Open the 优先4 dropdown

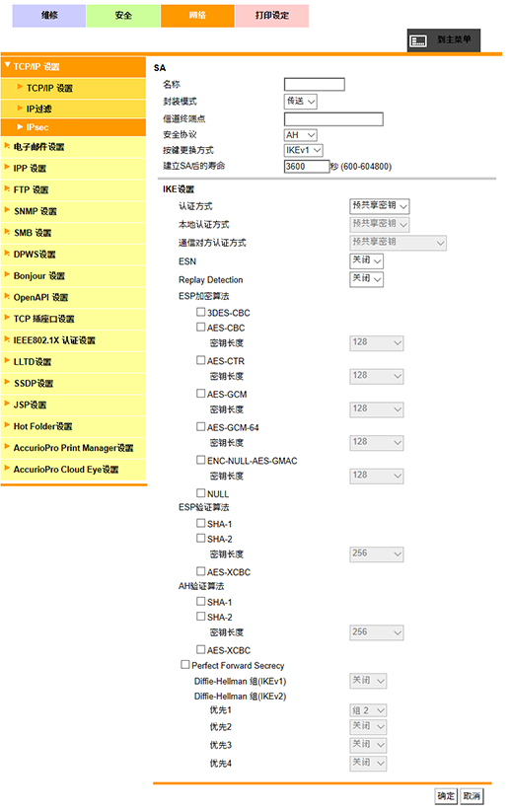click(368, 763)
